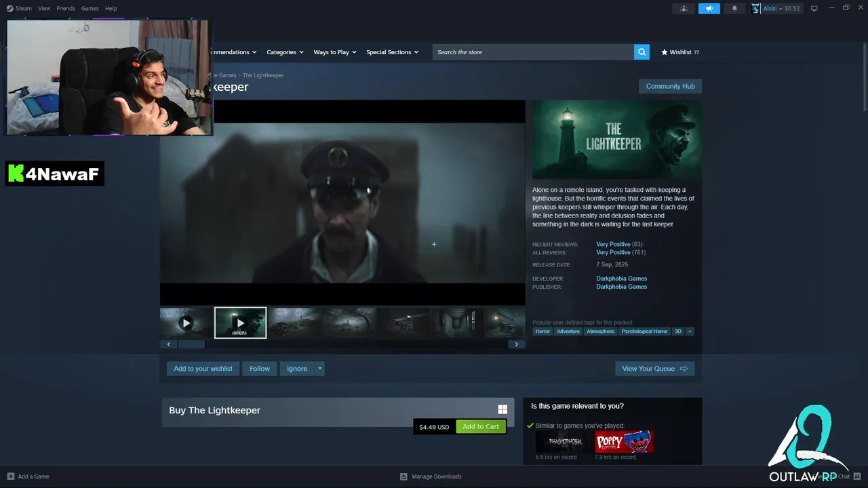Click the media strip scrollbar thumb
Screen dimensions: 868x488
(191, 344)
